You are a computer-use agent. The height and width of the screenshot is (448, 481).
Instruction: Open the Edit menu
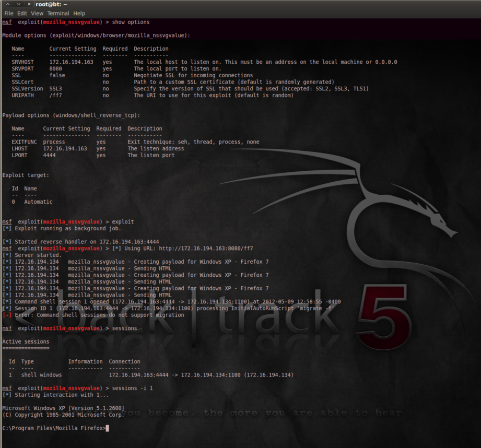[22, 14]
